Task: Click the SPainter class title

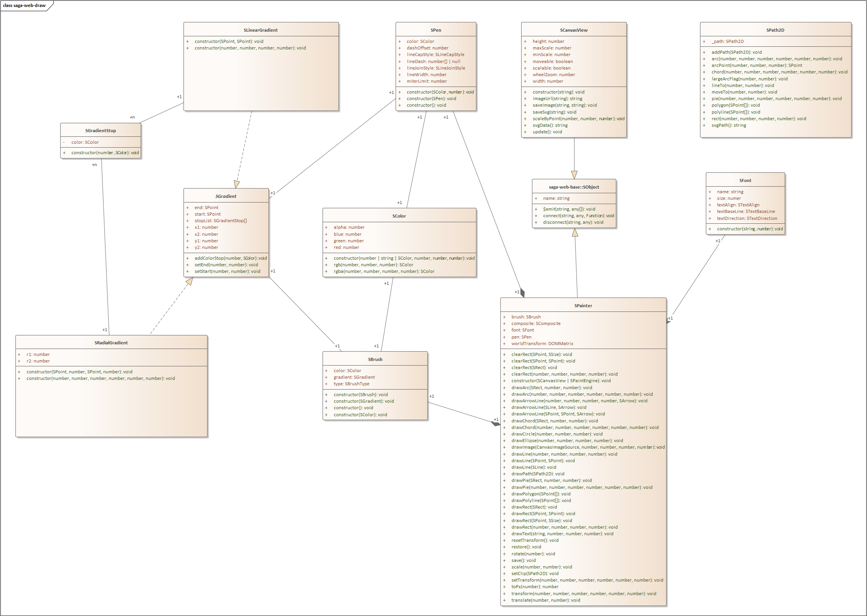Action: (583, 306)
